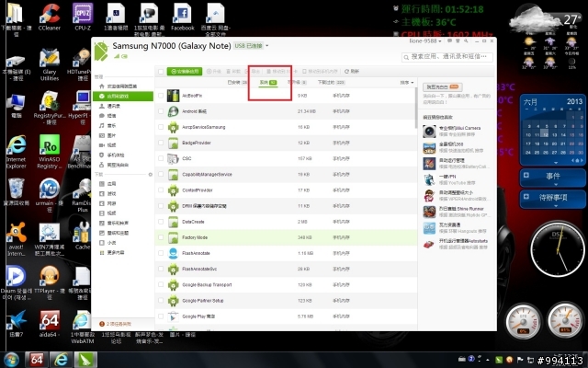Image resolution: width=588 pixels, height=368 pixels.
Task: Open the lione-9588 account dropdown
Action: 425,40
